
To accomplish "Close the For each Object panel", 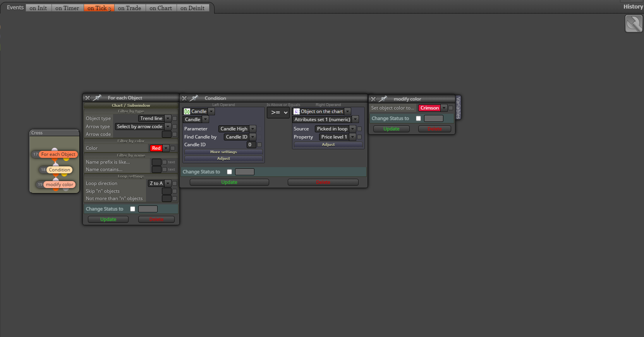I will pos(88,98).
